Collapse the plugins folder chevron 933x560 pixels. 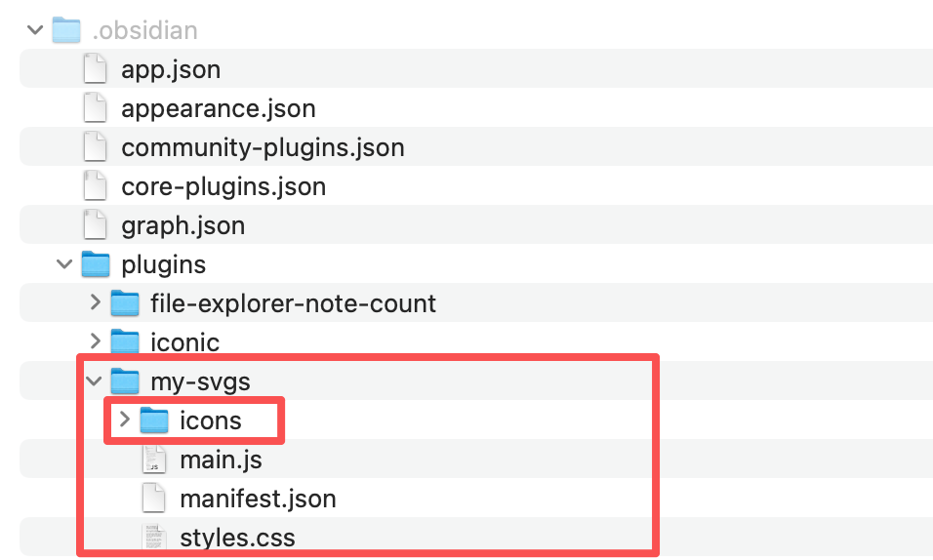tap(65, 263)
